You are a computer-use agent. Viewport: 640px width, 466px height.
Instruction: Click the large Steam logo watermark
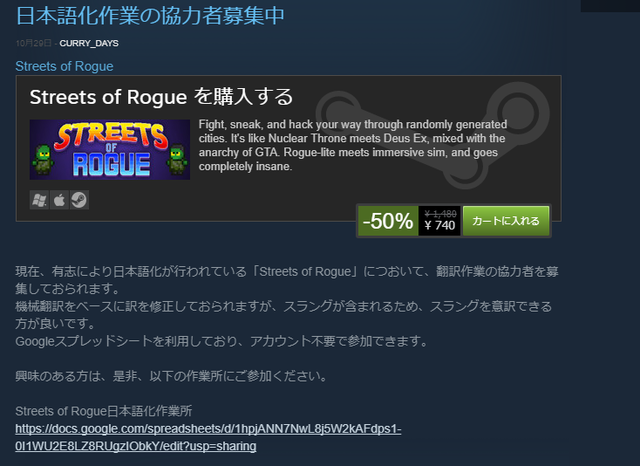(433, 135)
